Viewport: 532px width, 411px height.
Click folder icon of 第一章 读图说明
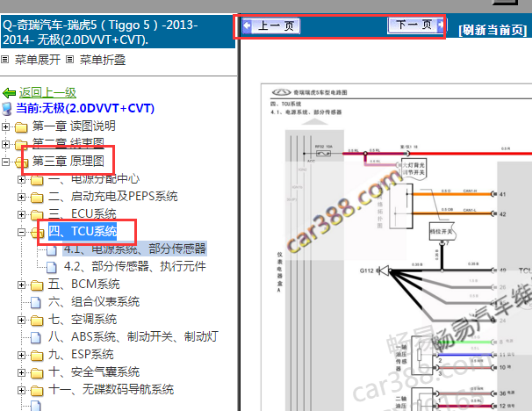21,127
